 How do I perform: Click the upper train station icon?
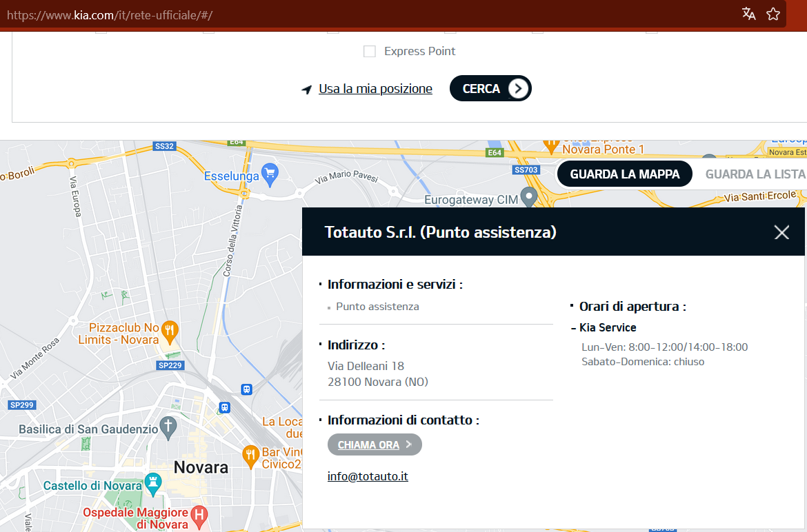pos(246,389)
